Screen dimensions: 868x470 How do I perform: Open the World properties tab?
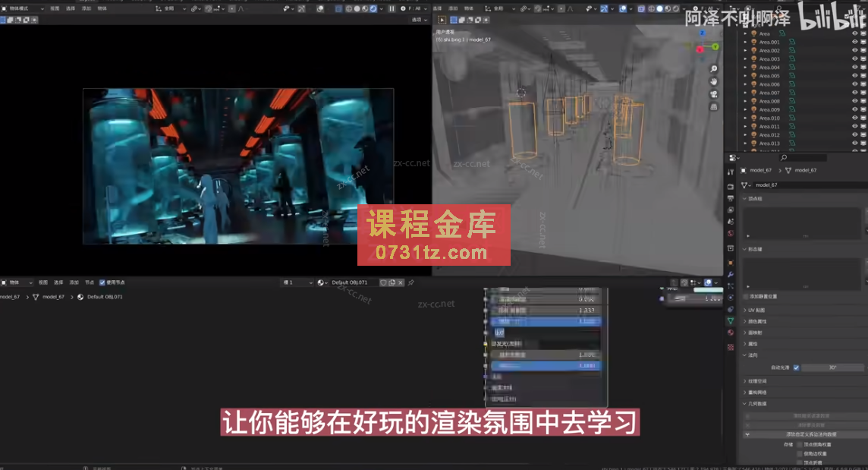pos(731,233)
